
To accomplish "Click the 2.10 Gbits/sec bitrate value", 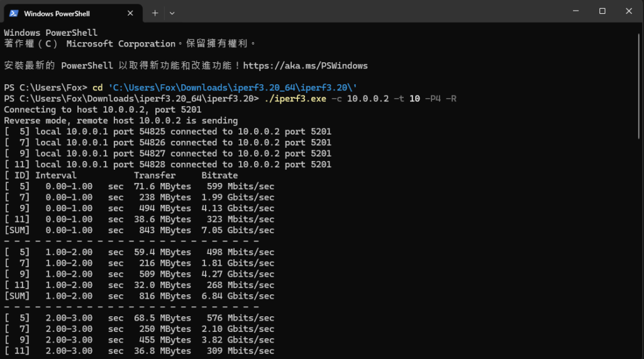I will point(238,329).
